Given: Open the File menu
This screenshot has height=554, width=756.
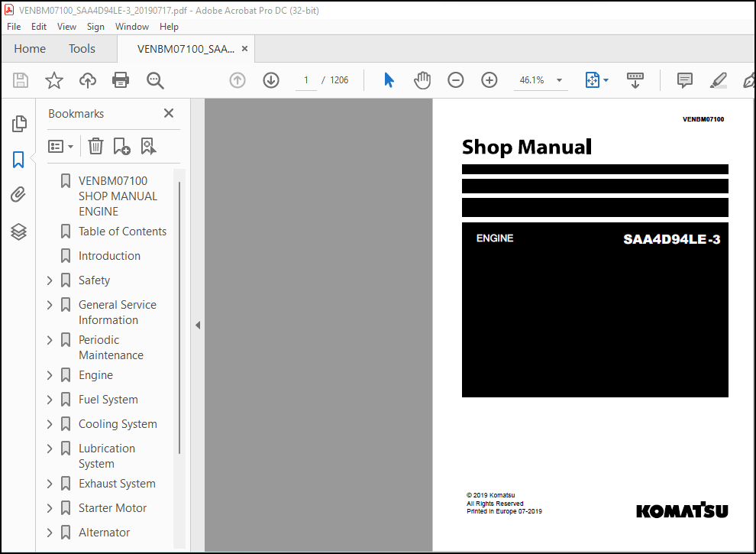Looking at the screenshot, I should click(x=14, y=27).
